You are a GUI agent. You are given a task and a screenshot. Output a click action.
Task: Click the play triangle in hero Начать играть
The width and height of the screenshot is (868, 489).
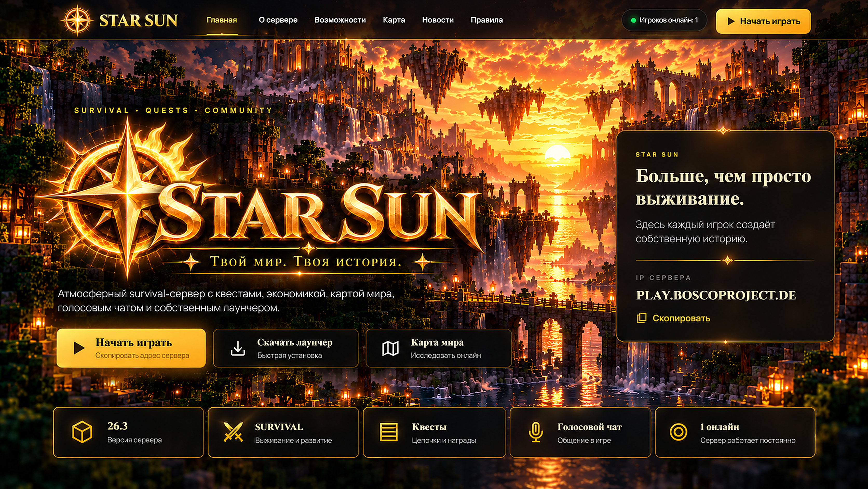click(79, 348)
